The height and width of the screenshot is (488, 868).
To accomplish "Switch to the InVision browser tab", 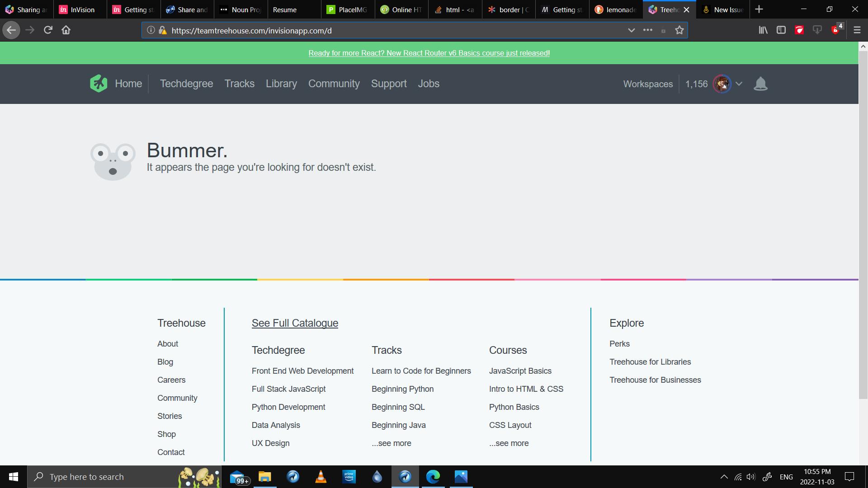I will [x=79, y=9].
